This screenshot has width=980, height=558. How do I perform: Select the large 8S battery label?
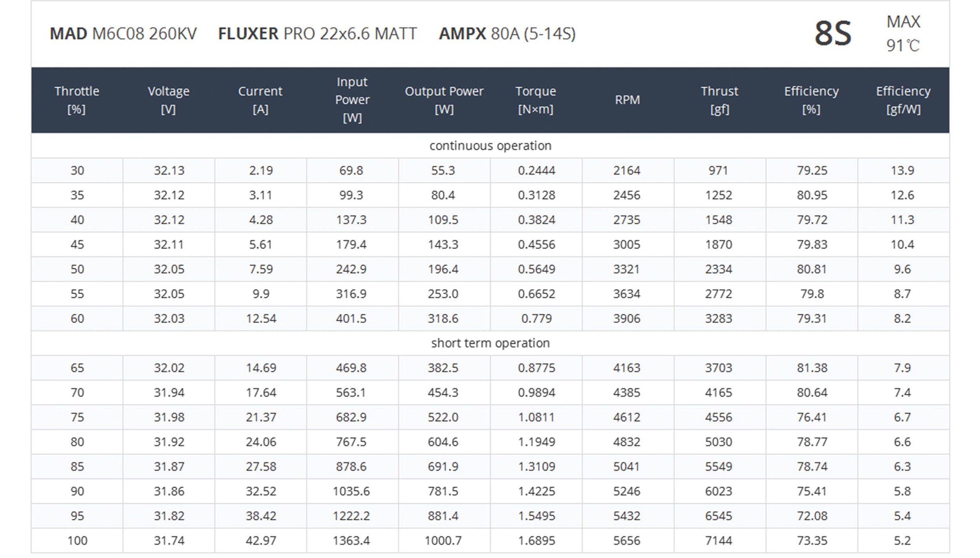(833, 34)
